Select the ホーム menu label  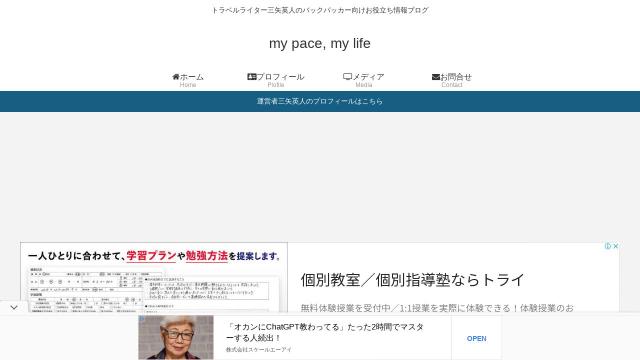[x=192, y=77]
